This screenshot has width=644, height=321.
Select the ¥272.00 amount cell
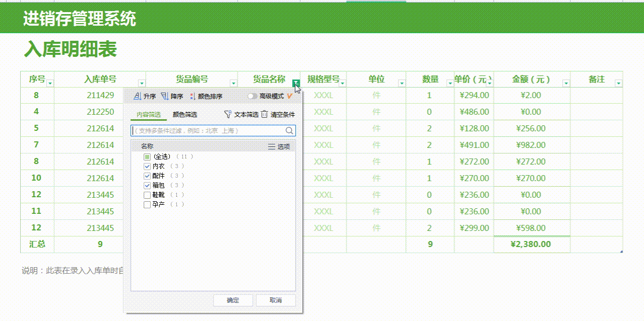point(532,162)
